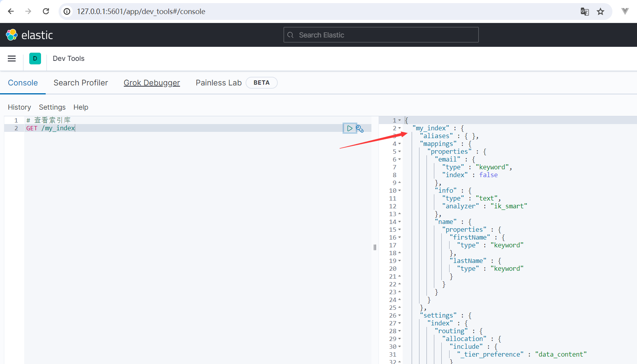Screen dimensions: 637x364
Task: Click "aliases" key in the output
Action: coord(437,136)
